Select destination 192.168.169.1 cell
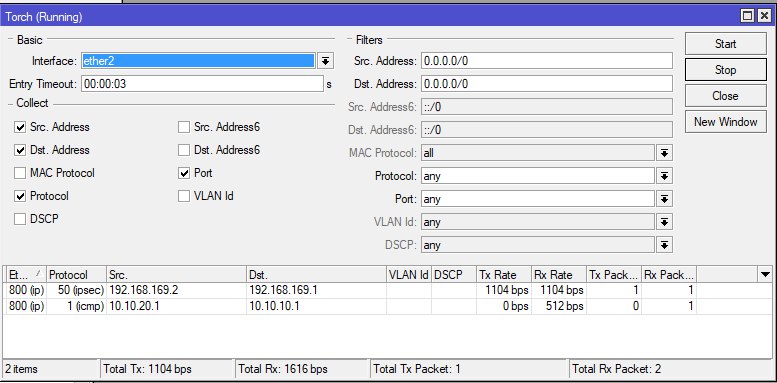 coord(316,290)
